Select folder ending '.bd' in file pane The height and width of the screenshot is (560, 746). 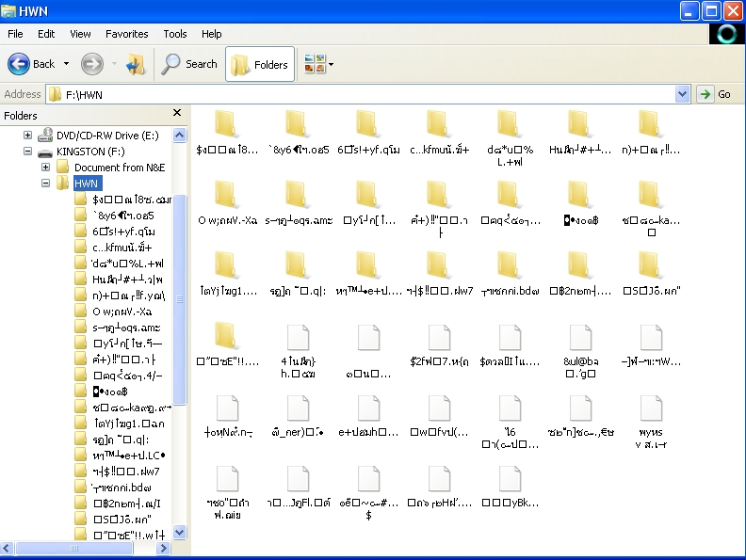[x=510, y=273]
